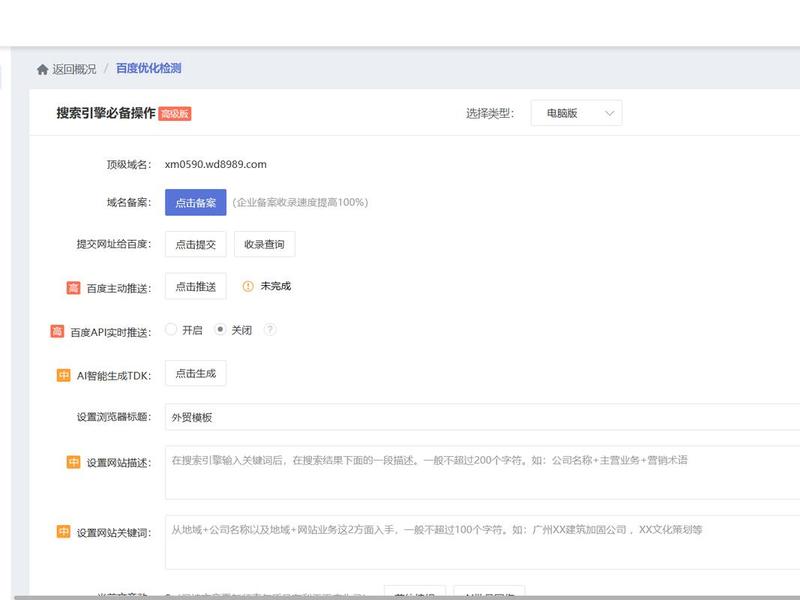Click the home icon beside 返回概况
Image resolution: width=800 pixels, height=600 pixels.
click(x=42, y=69)
